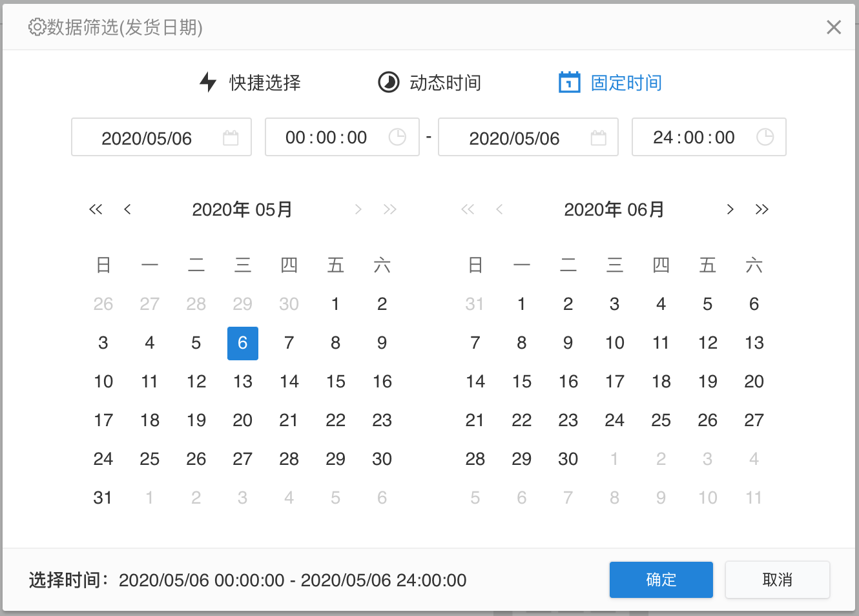Select June 18 in right calendar
This screenshot has width=859, height=616.
[661, 382]
